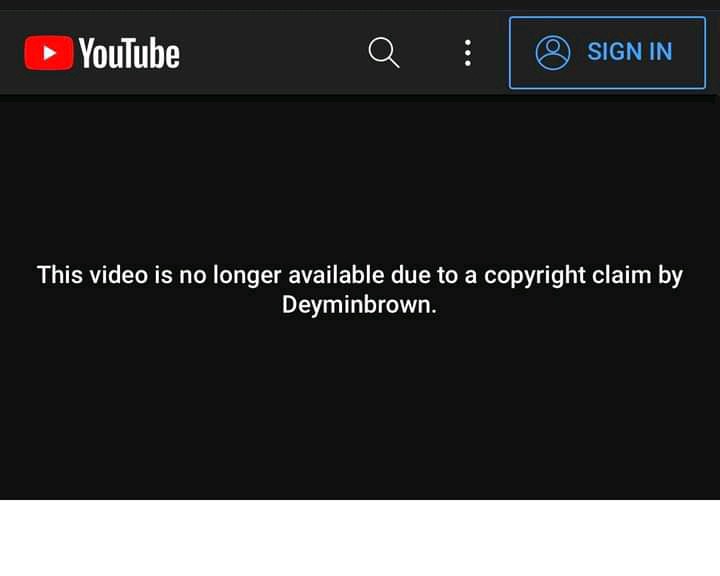
Task: Click the blank white area below the player
Action: (360, 538)
